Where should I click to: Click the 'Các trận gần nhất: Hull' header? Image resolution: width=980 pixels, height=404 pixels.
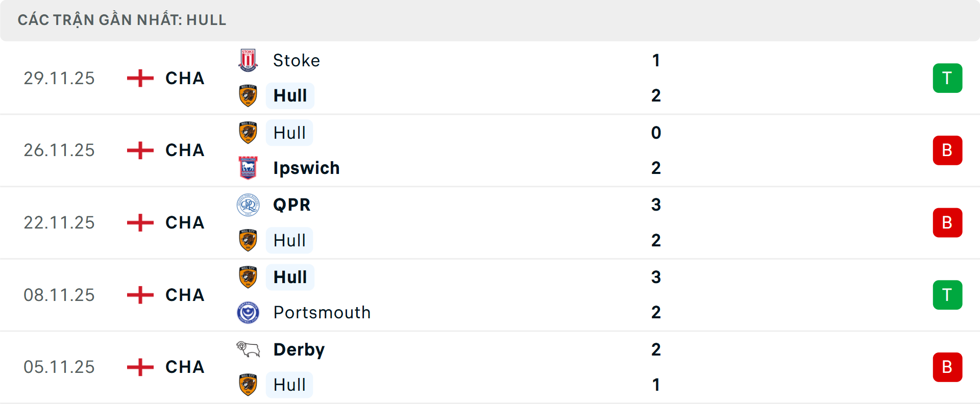(x=122, y=20)
